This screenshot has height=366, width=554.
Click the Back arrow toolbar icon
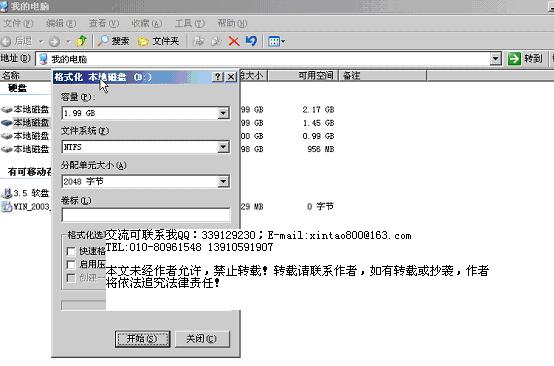point(6,41)
